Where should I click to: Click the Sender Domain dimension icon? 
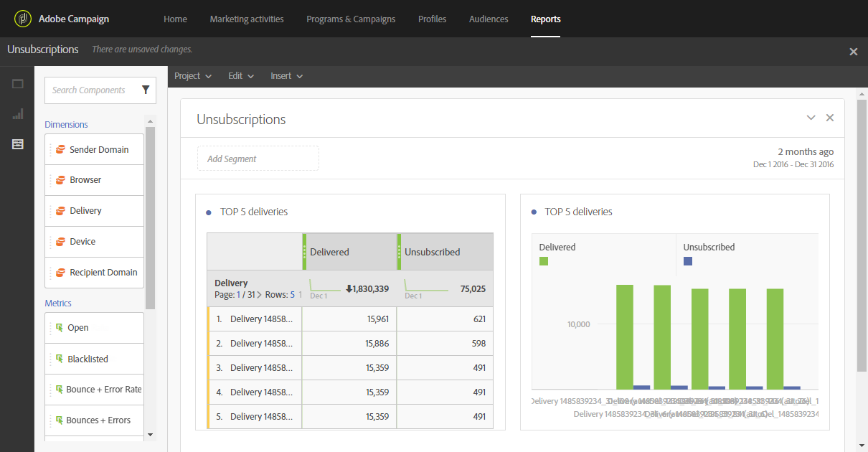click(61, 150)
